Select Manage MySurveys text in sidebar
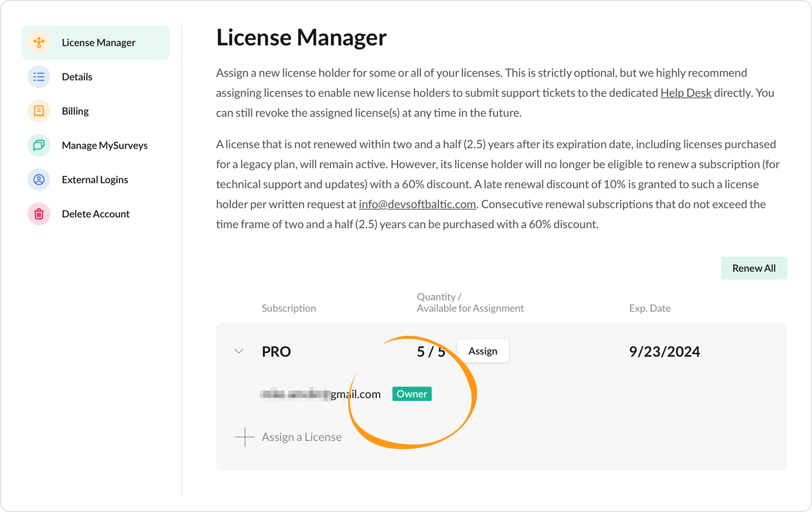The width and height of the screenshot is (812, 512). click(x=104, y=145)
